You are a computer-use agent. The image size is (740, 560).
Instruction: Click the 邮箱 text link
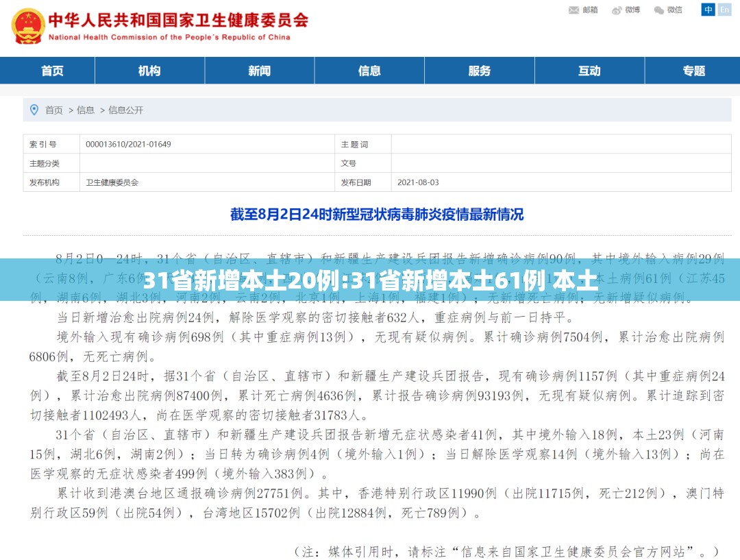(x=590, y=10)
